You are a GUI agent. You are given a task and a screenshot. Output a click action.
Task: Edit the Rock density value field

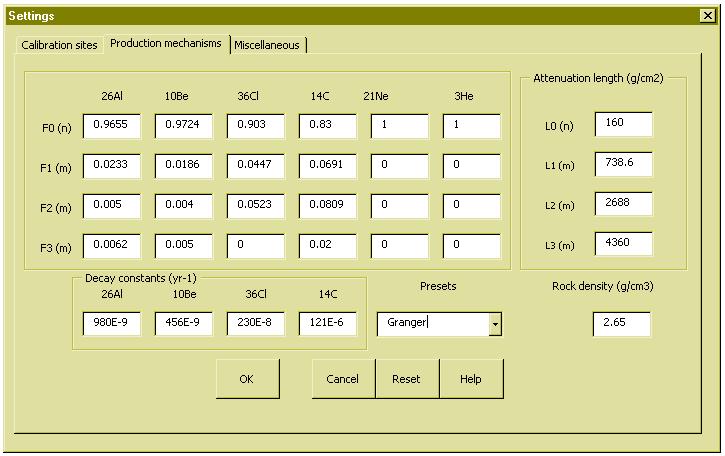click(x=621, y=324)
